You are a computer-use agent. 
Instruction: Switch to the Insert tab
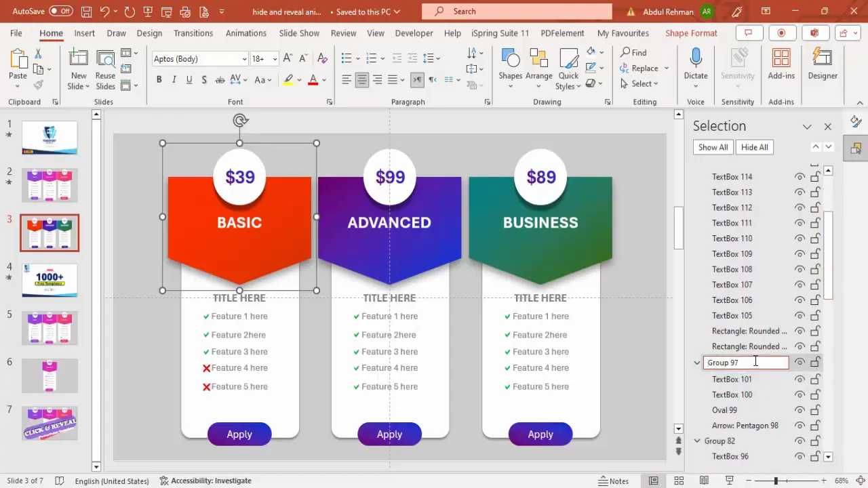[x=85, y=33]
